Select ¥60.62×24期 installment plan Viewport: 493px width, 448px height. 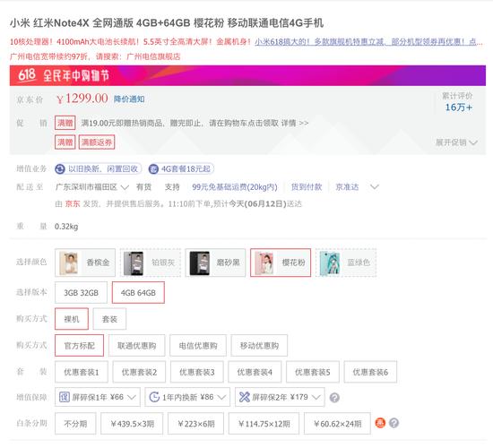tap(337, 424)
